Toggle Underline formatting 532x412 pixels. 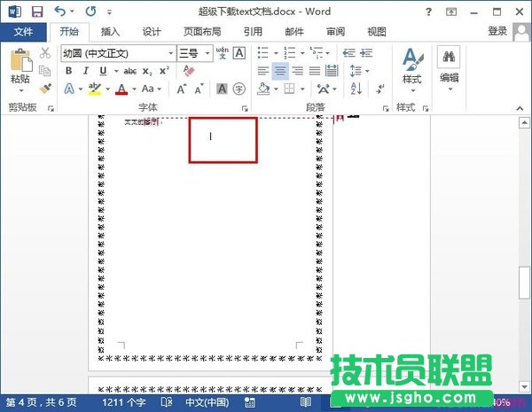(103, 71)
